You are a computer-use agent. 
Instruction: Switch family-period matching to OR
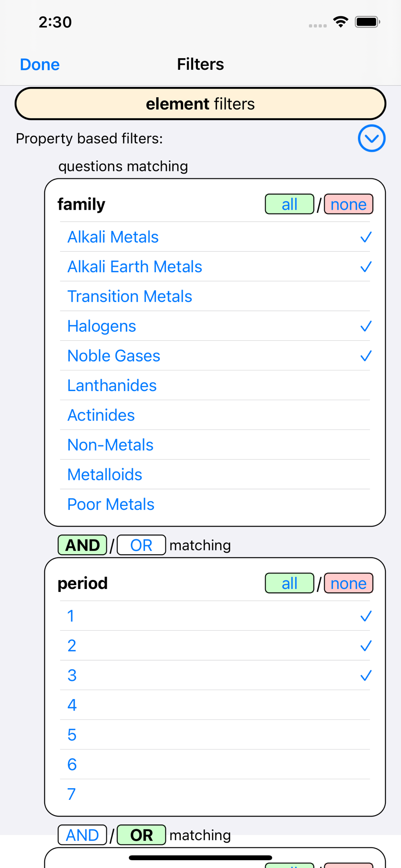point(141,545)
